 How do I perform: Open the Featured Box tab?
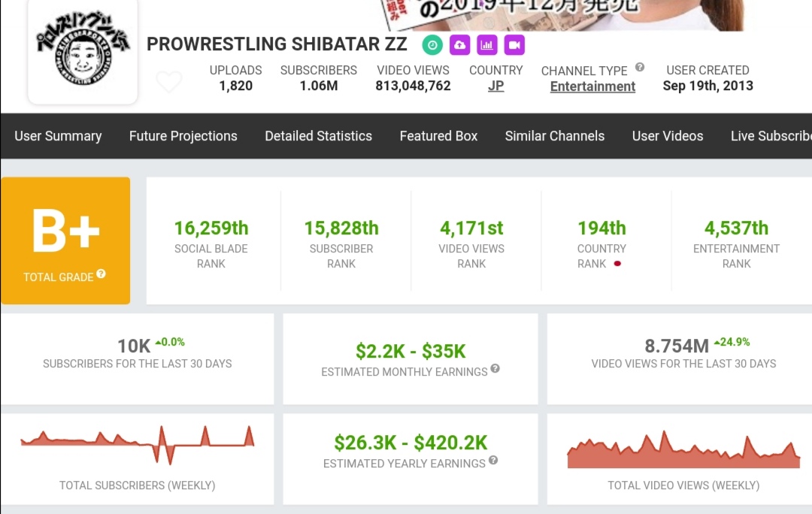(438, 136)
